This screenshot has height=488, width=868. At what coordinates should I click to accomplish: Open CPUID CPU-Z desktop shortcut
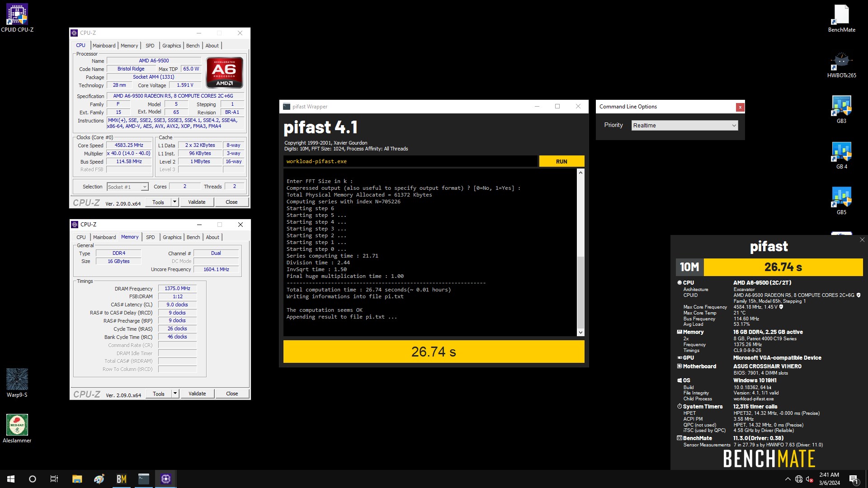pyautogui.click(x=17, y=18)
